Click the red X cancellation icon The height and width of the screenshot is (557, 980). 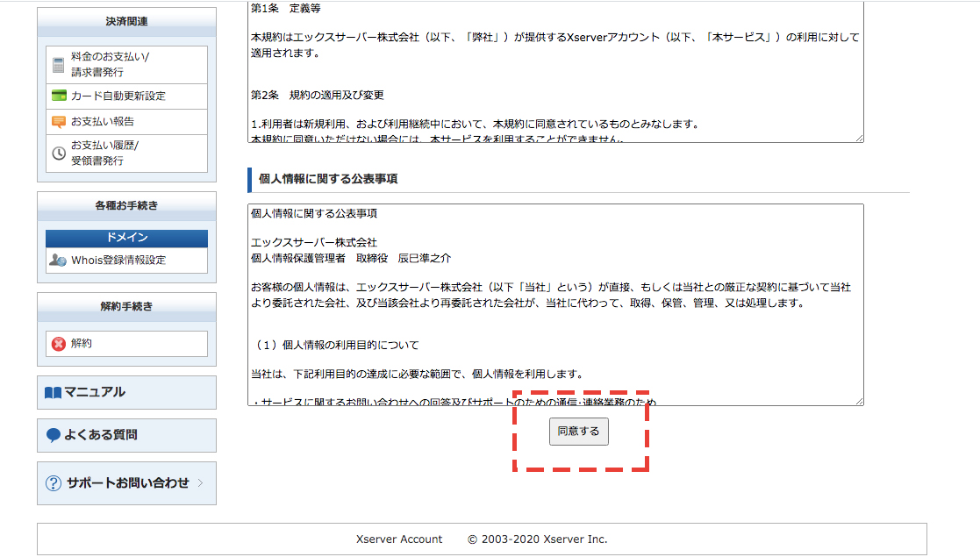coord(59,344)
